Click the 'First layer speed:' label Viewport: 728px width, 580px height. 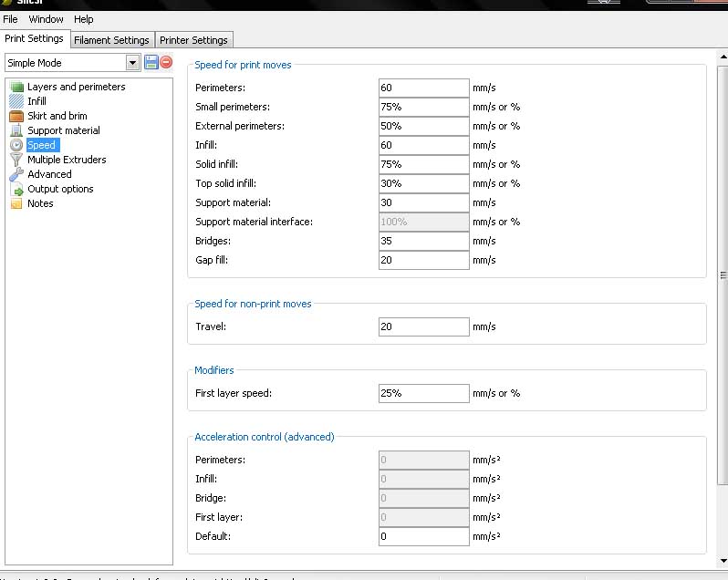234,393
